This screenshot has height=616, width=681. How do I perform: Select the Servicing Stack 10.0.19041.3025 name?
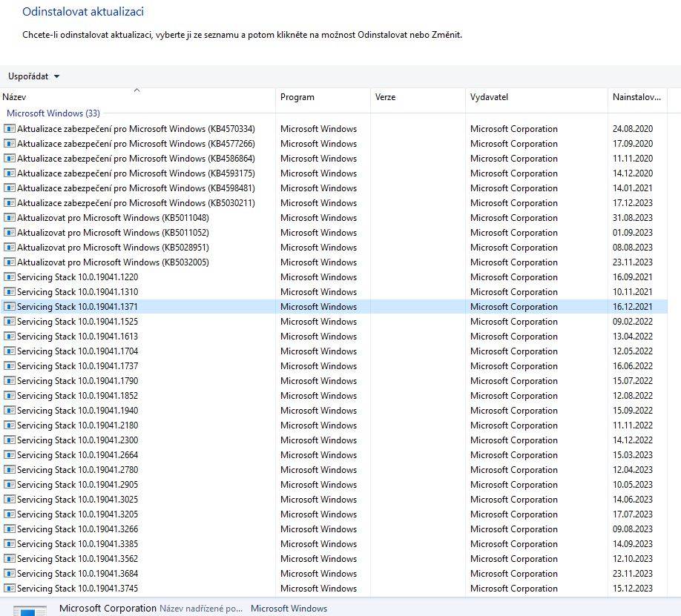[x=77, y=499]
